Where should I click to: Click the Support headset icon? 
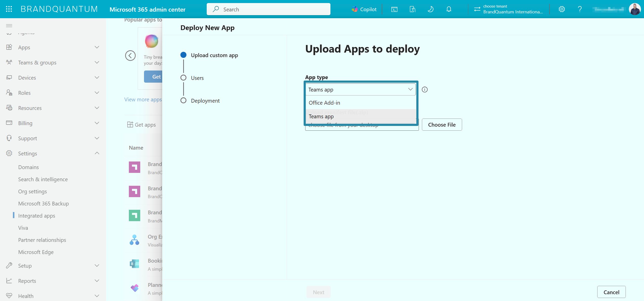pyautogui.click(x=9, y=138)
